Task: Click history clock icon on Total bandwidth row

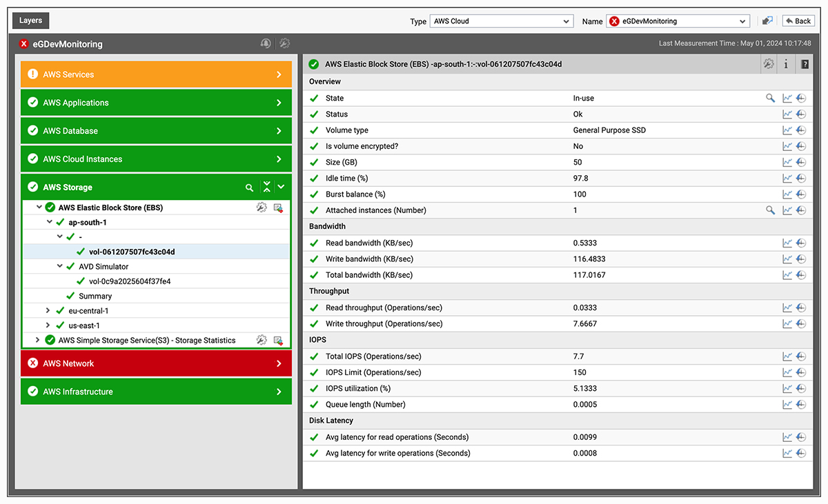Action: (x=801, y=275)
